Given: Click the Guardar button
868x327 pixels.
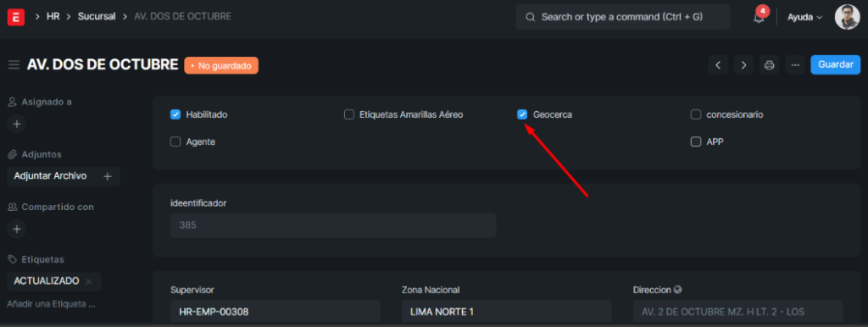Looking at the screenshot, I should (835, 64).
